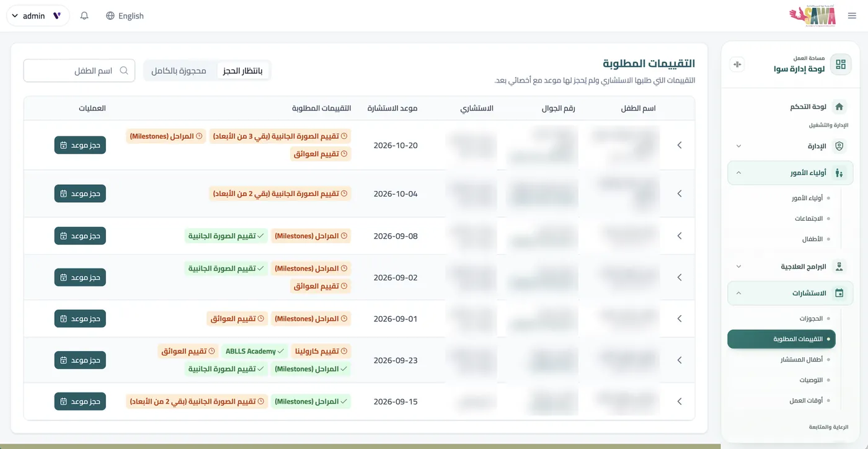
Task: Click the shield icon beside الإدارة
Action: click(x=839, y=146)
